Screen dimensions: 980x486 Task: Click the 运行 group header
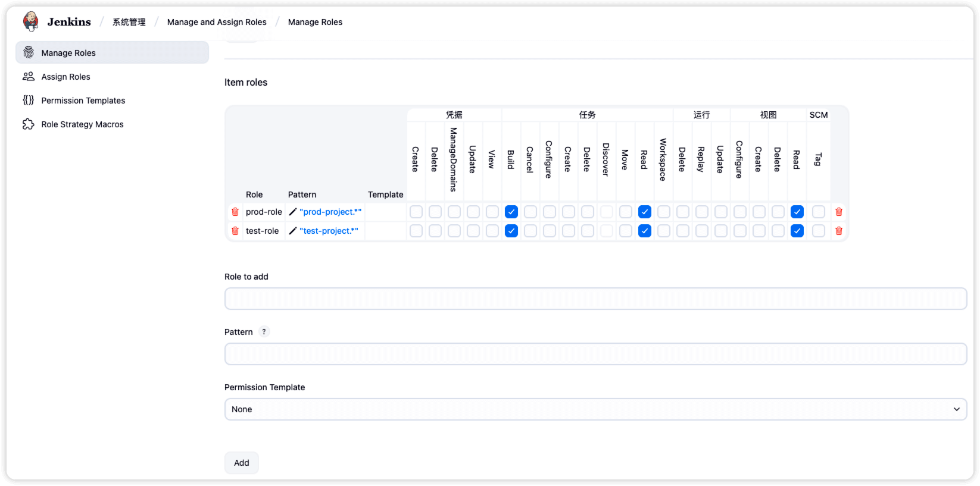click(702, 115)
